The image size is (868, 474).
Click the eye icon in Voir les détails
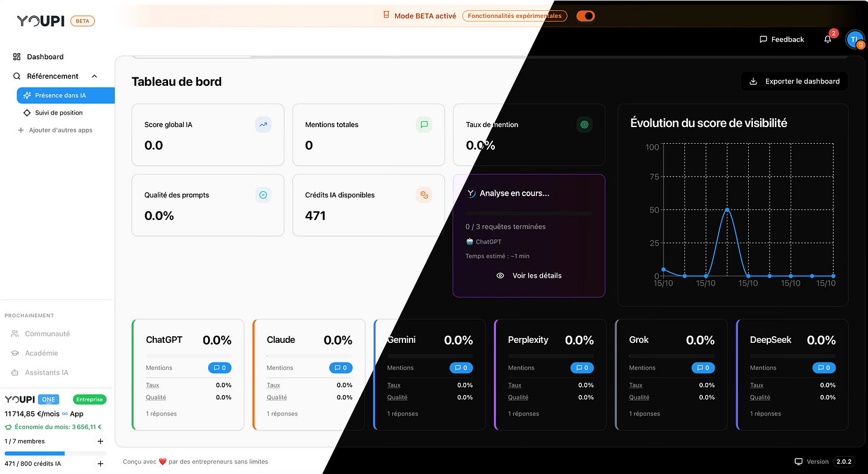tap(501, 275)
